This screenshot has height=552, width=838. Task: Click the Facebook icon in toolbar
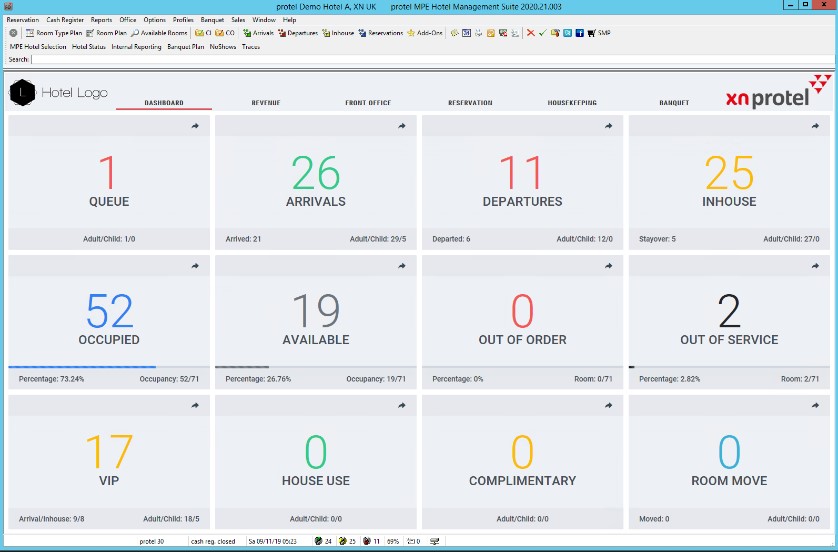580,33
